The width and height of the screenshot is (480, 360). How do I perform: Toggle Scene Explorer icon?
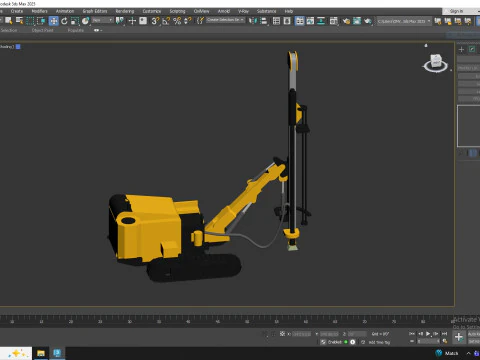click(x=276, y=21)
